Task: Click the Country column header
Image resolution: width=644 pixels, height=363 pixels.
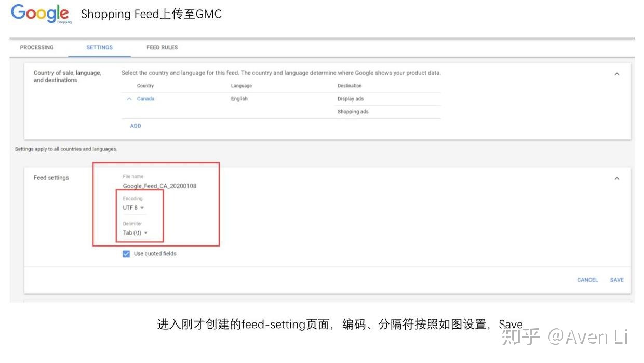Action: [145, 86]
